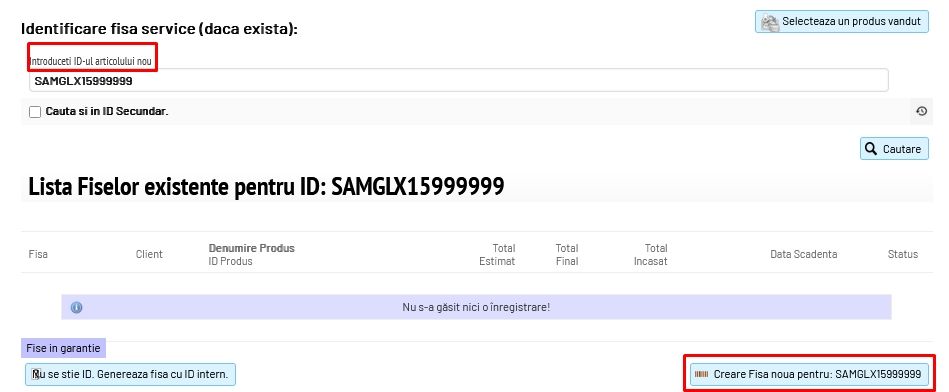Click the Introduceti ID-ul articolului nou label
The width and height of the screenshot is (949, 392).
[90, 61]
